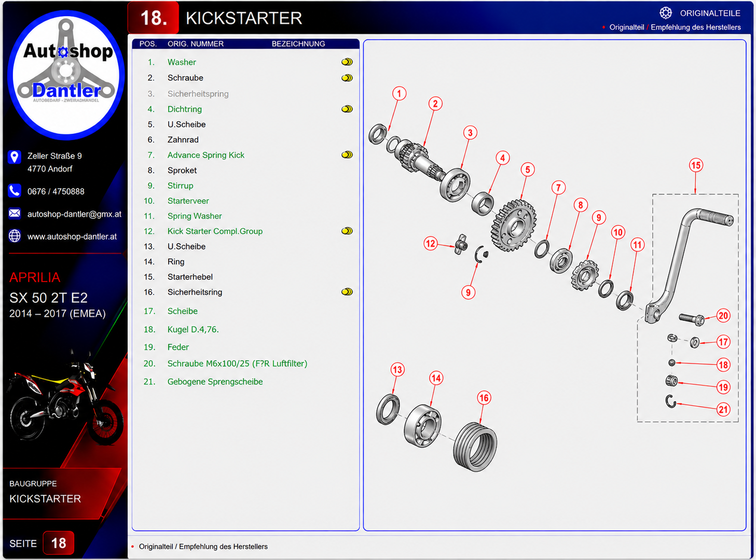Image resolution: width=756 pixels, height=560 pixels.
Task: Click the gear icon beside ORIGINALTEILE
Action: point(666,13)
